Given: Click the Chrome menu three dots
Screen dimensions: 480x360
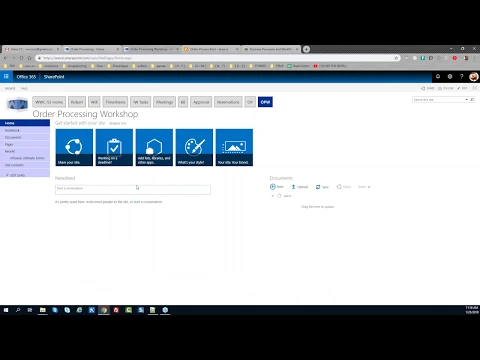Looking at the screenshot, I should [x=475, y=58].
